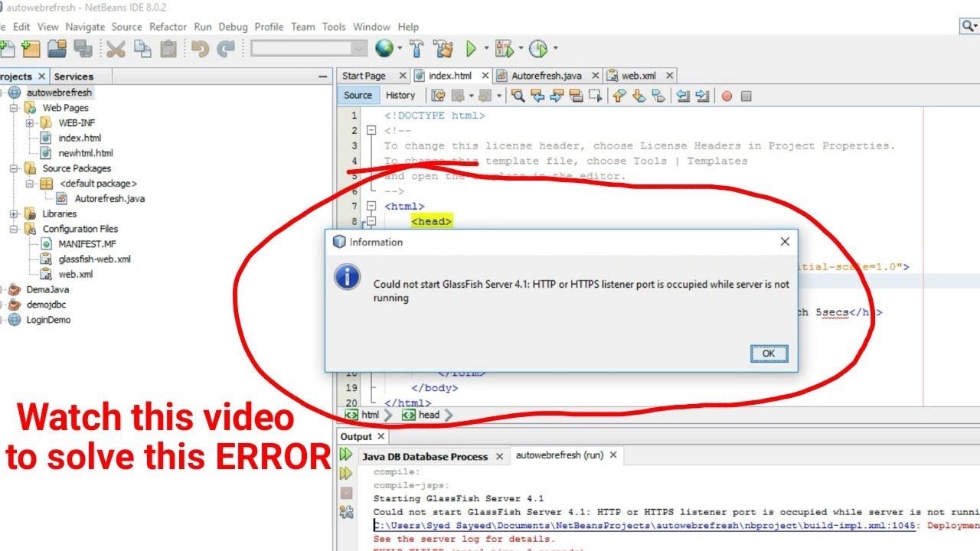Open the Navigate menu
The image size is (980, 551).
click(x=85, y=27)
